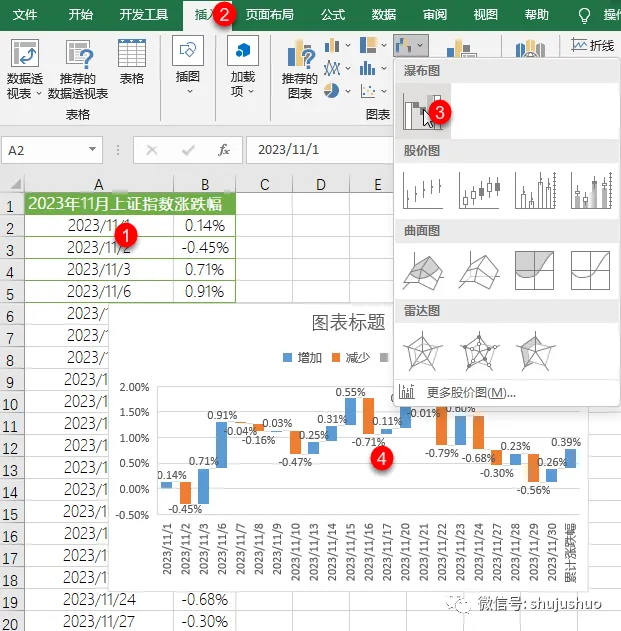Select the Filled Radar chart

(x=535, y=351)
